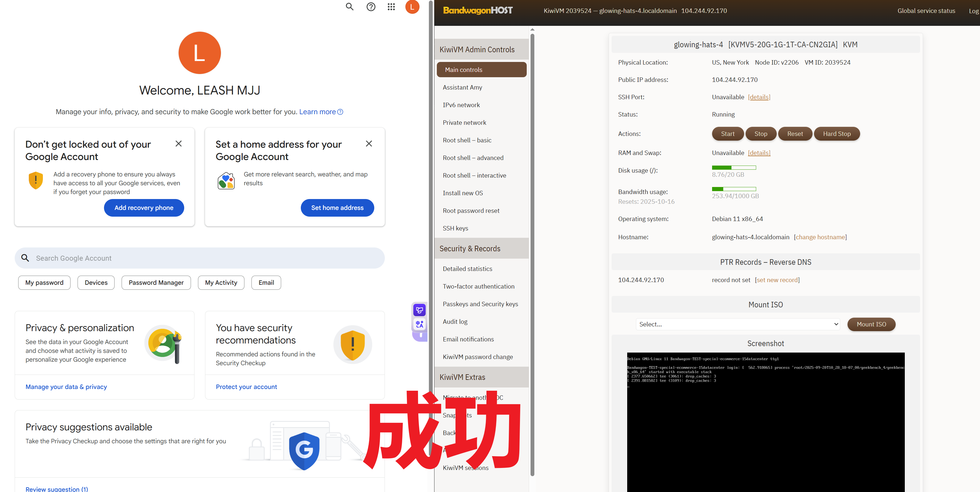Click the Reset VM button
980x492 pixels.
[795, 134]
